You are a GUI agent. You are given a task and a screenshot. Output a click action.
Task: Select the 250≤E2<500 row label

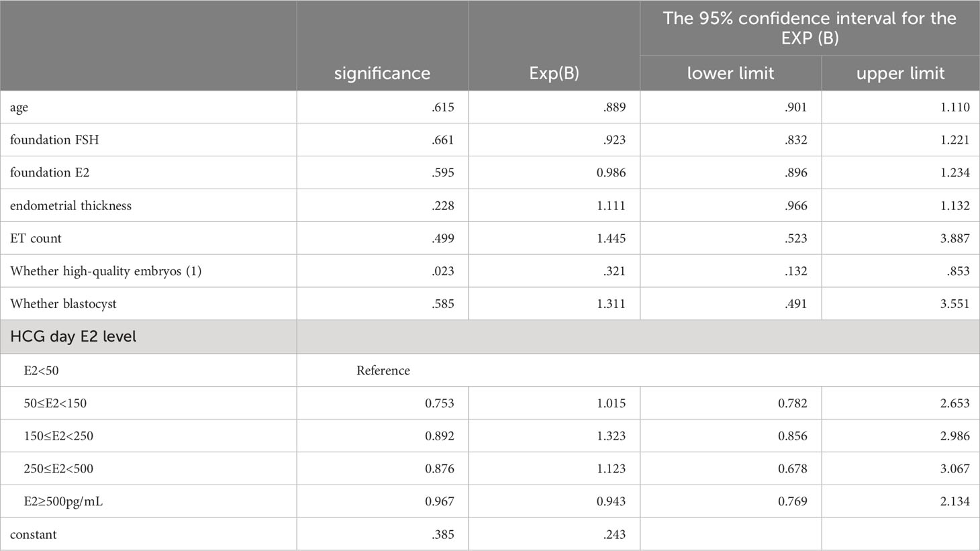click(x=58, y=468)
